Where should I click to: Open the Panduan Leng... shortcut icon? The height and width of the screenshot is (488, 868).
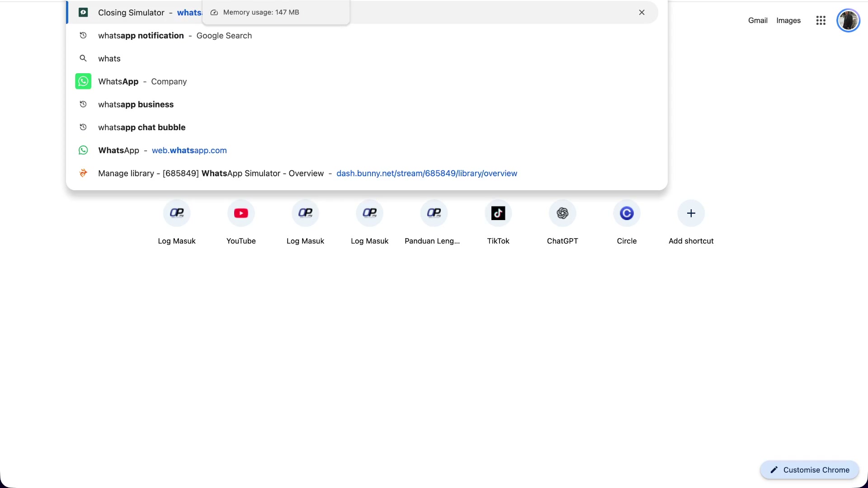point(434,213)
